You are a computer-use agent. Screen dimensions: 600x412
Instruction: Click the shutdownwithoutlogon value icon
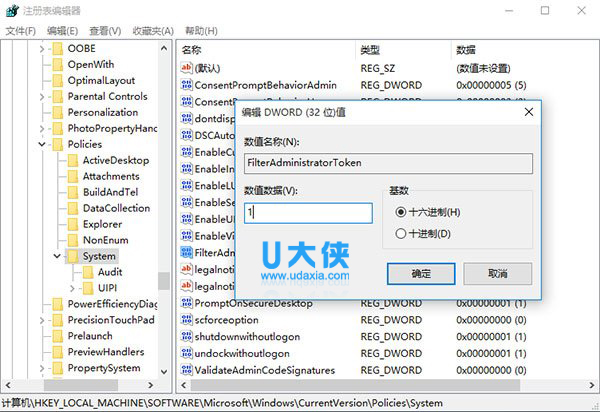[186, 336]
